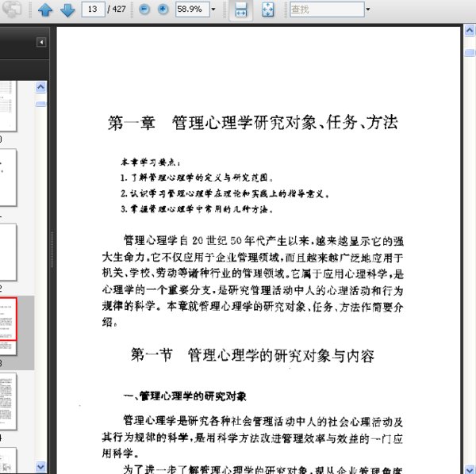Collapse the navigation panel arrow button
The width and height of the screenshot is (476, 474).
(x=41, y=42)
